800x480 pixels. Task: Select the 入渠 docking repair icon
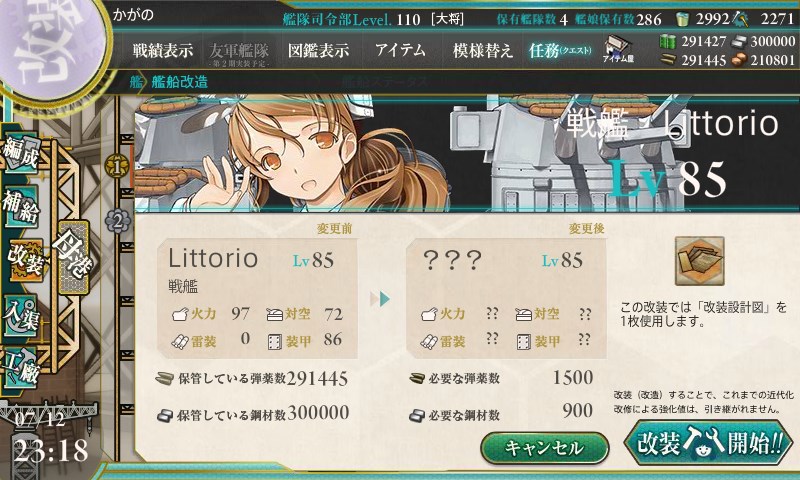[21, 315]
